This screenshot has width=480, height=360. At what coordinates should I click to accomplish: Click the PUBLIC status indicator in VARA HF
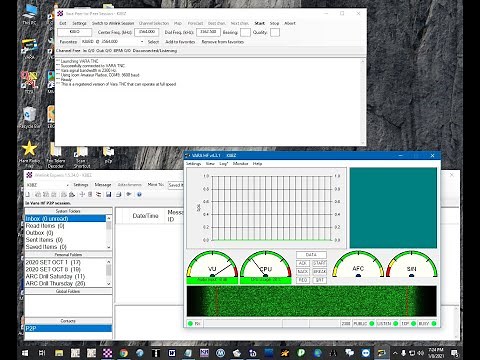363,323
